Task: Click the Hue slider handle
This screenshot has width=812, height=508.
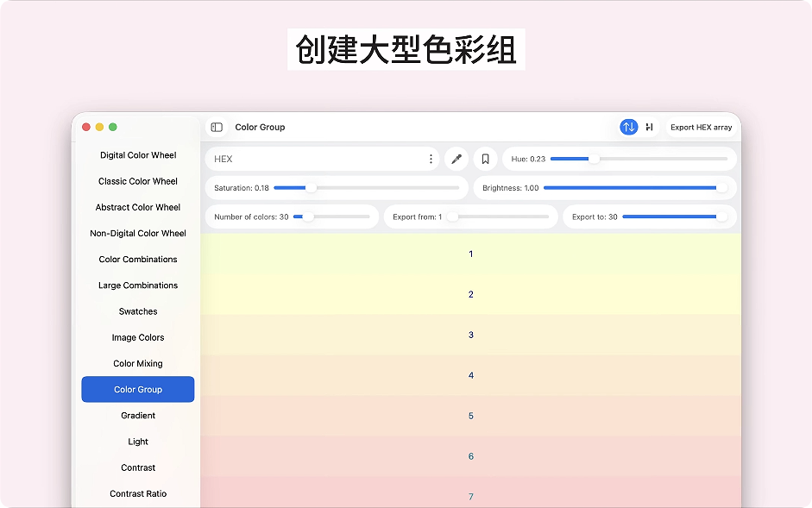Action: click(594, 159)
